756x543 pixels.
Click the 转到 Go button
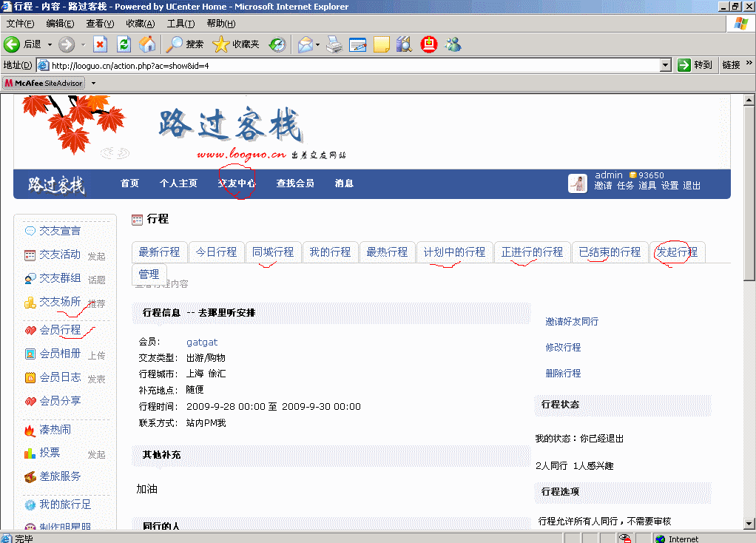[x=695, y=65]
